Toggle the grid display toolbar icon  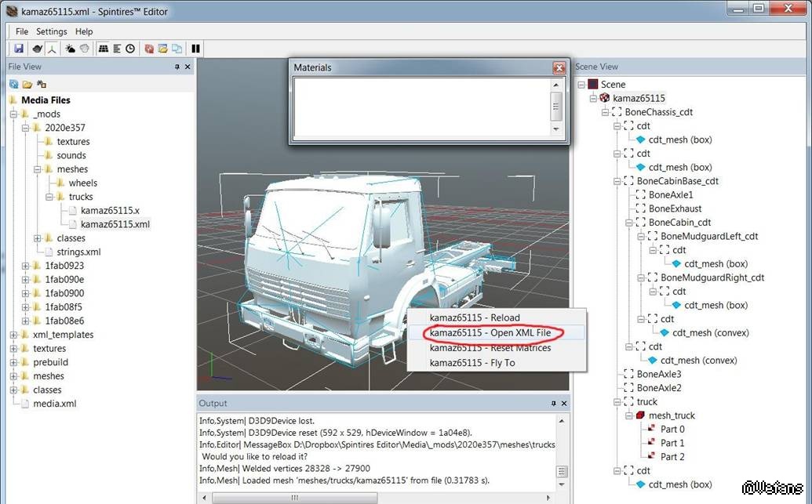tap(102, 49)
